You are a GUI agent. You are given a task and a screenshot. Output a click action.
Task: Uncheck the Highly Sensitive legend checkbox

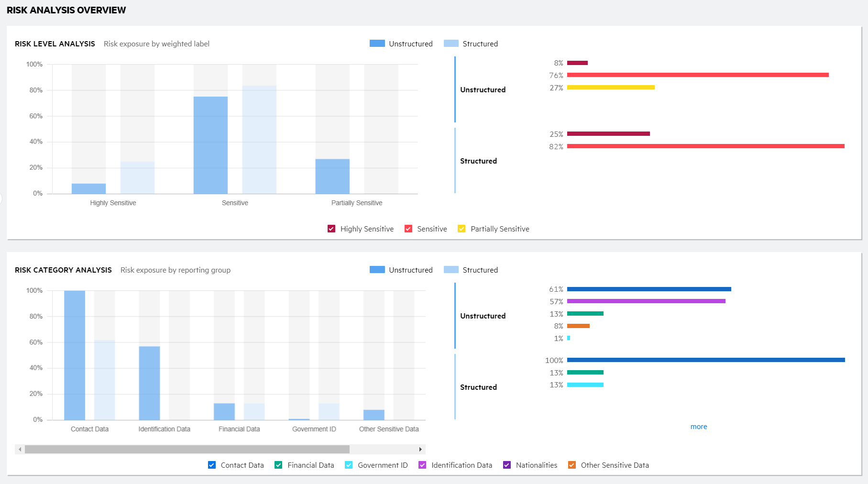pos(331,229)
